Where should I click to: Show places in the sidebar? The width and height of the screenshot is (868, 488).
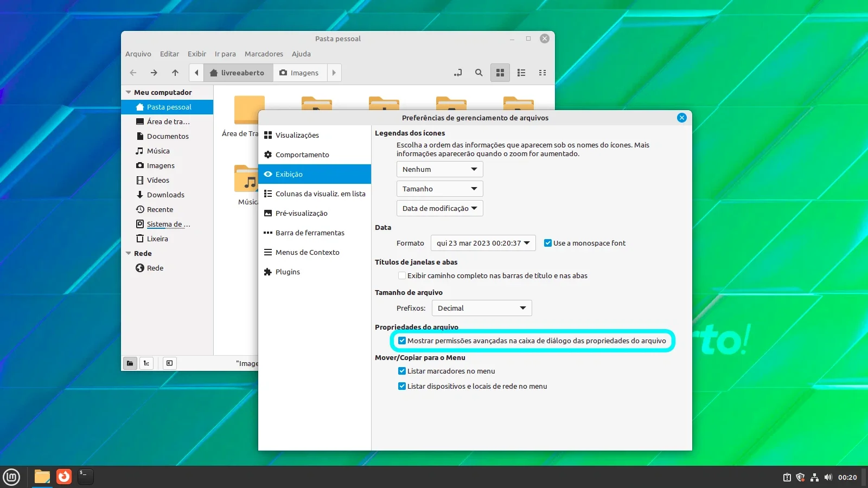130,363
